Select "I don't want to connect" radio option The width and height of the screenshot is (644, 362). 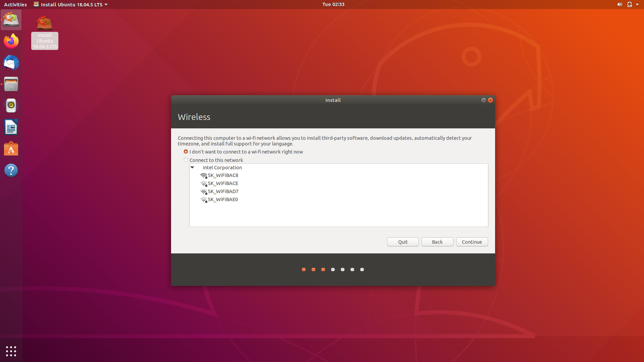tap(186, 152)
